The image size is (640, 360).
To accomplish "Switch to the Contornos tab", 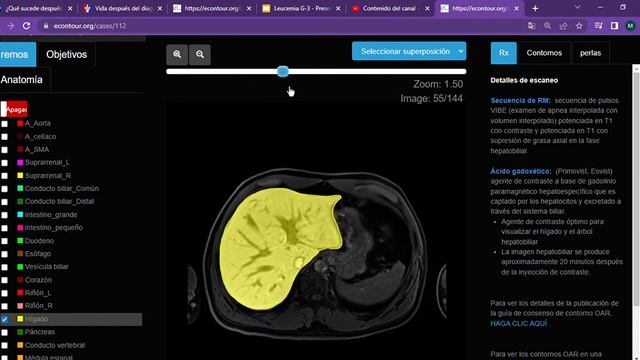I will tap(544, 53).
